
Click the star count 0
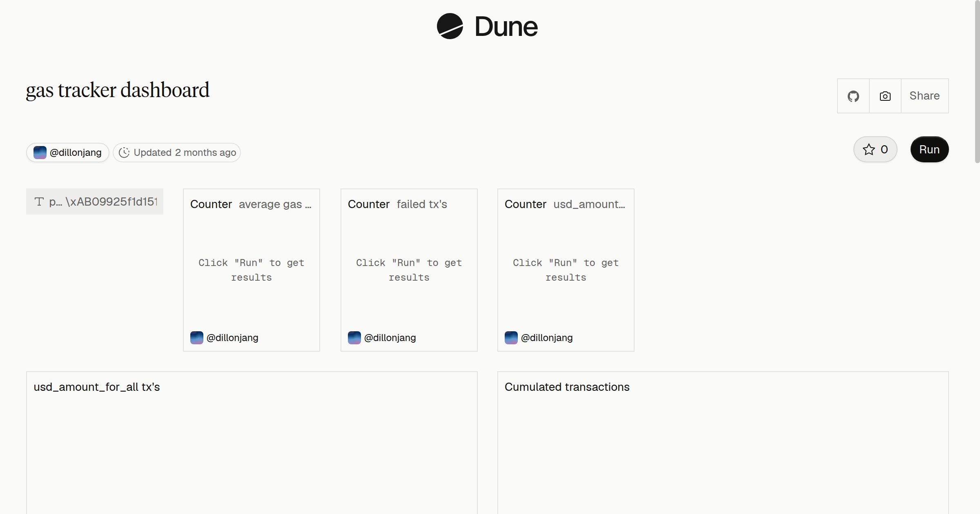(884, 149)
